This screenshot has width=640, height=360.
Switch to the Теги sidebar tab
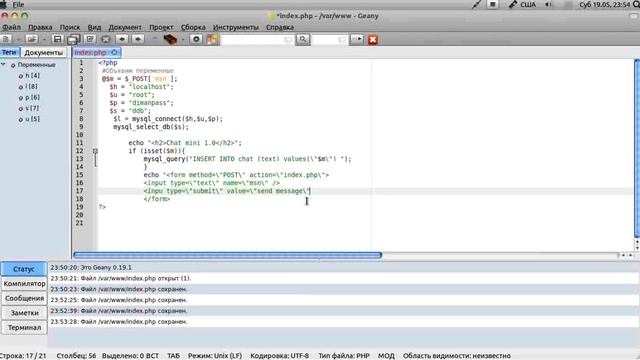[9, 52]
